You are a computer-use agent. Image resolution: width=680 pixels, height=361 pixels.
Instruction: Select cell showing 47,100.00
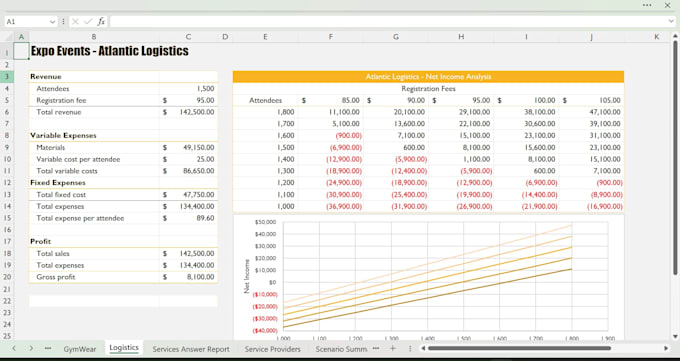(x=592, y=112)
